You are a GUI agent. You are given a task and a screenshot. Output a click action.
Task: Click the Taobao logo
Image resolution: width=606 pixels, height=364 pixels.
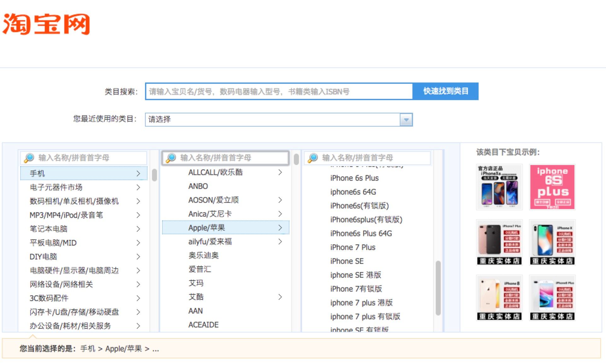[46, 24]
